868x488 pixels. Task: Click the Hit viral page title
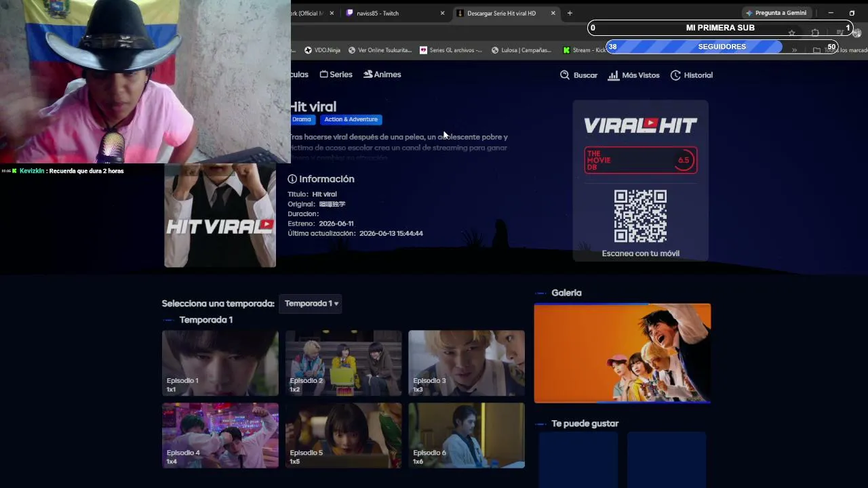(313, 106)
